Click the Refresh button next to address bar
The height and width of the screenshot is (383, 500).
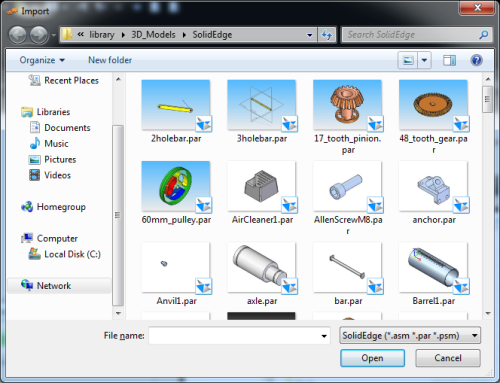pos(327,35)
